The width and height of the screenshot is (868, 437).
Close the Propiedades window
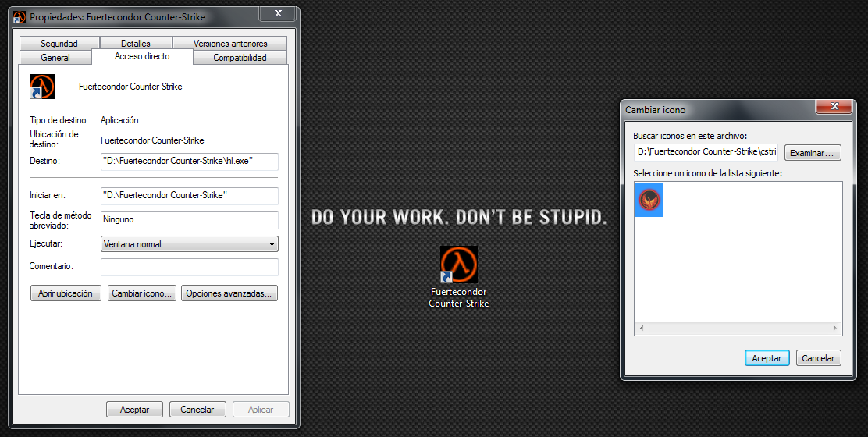(x=279, y=13)
